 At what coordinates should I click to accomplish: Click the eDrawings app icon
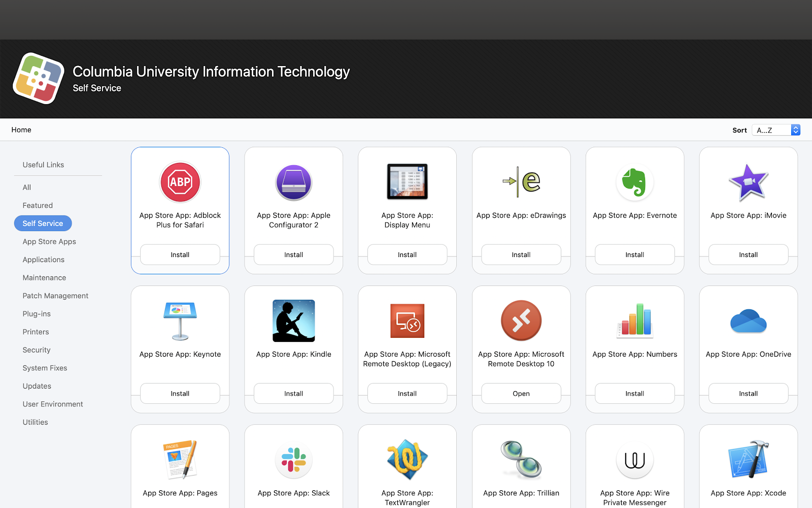(x=521, y=181)
